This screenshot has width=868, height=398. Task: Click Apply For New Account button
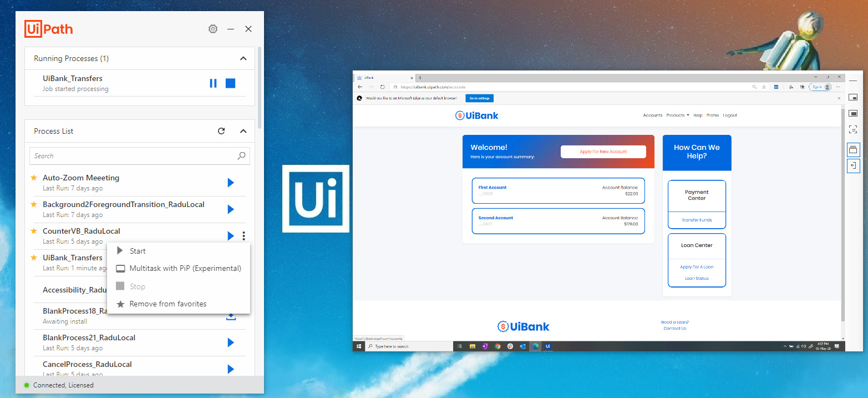point(603,152)
